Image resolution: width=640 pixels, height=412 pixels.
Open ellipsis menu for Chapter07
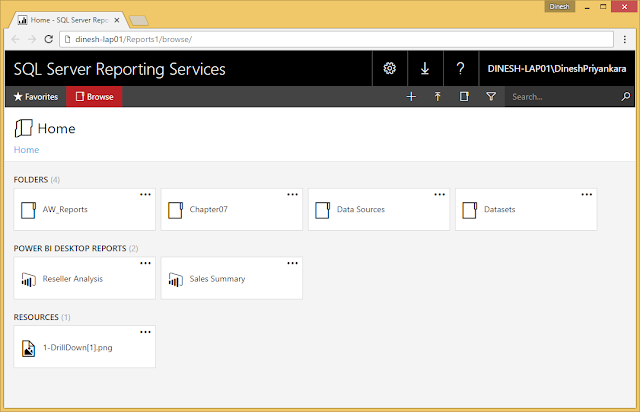tap(293, 195)
